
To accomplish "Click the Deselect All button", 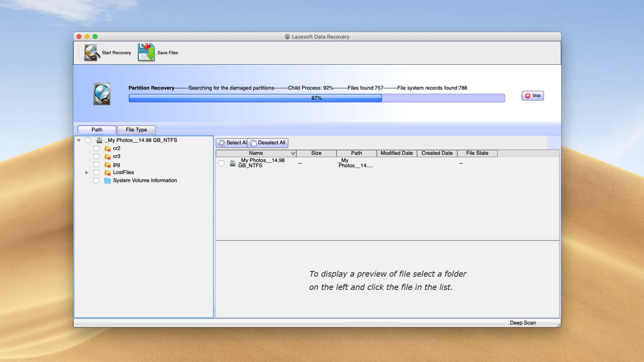I will (268, 143).
